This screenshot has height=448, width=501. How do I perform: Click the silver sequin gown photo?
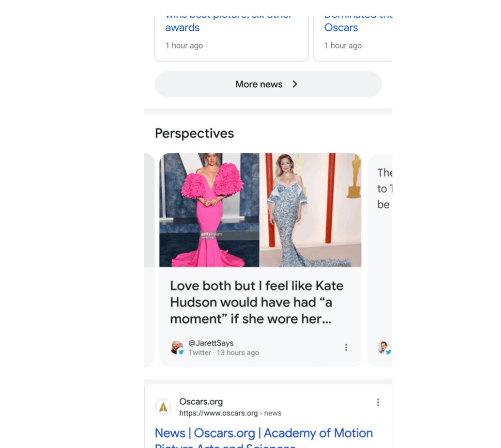[311, 210]
